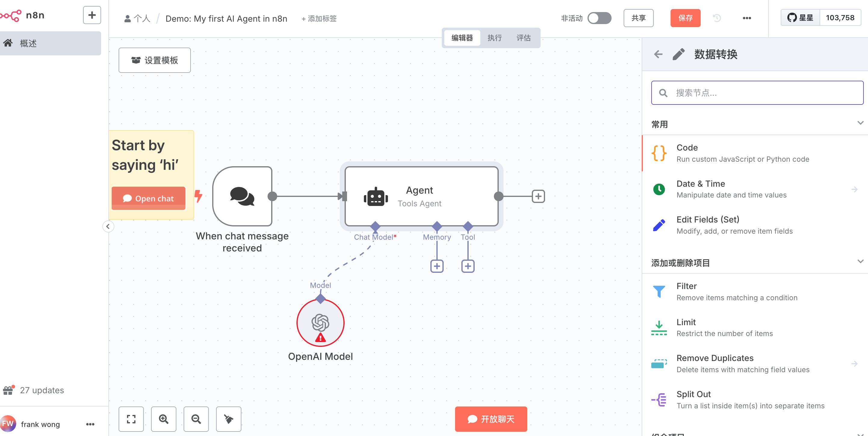Select the Split Out node option
The width and height of the screenshot is (868, 436).
[x=755, y=400]
